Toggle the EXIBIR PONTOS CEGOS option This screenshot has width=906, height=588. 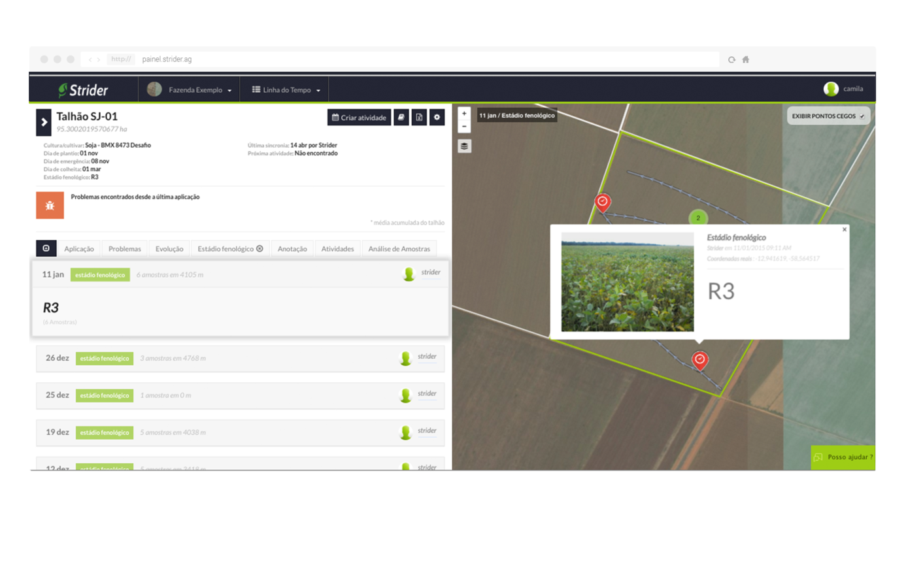click(828, 116)
